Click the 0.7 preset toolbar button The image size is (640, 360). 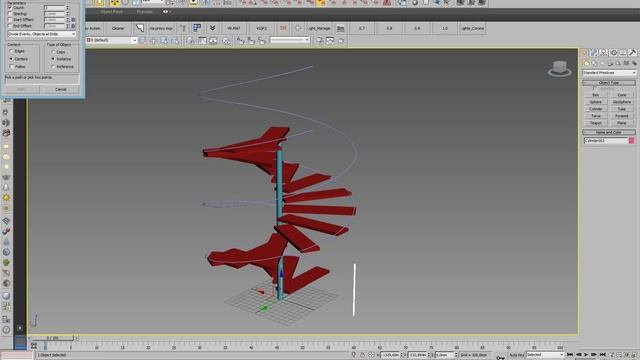(x=362, y=28)
